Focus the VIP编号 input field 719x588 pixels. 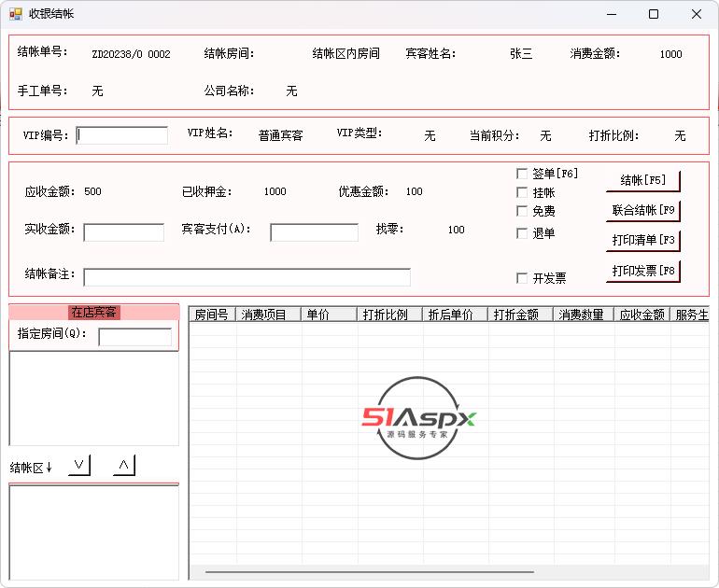[x=122, y=135]
